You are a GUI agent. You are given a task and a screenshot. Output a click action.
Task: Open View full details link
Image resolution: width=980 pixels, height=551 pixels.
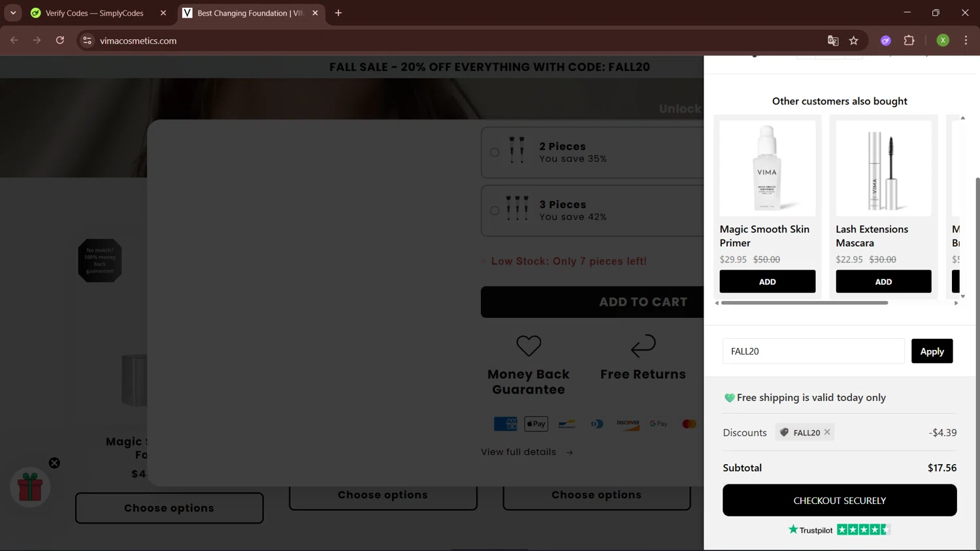527,452
